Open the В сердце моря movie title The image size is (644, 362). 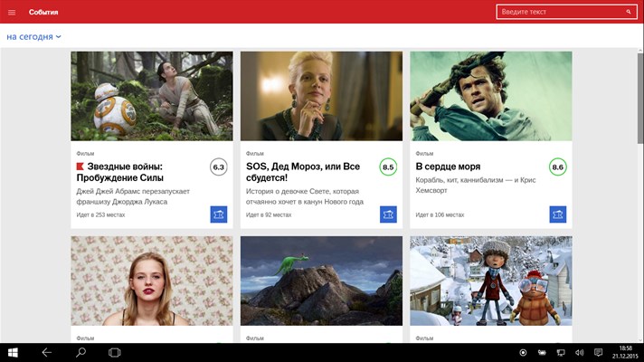pos(448,167)
